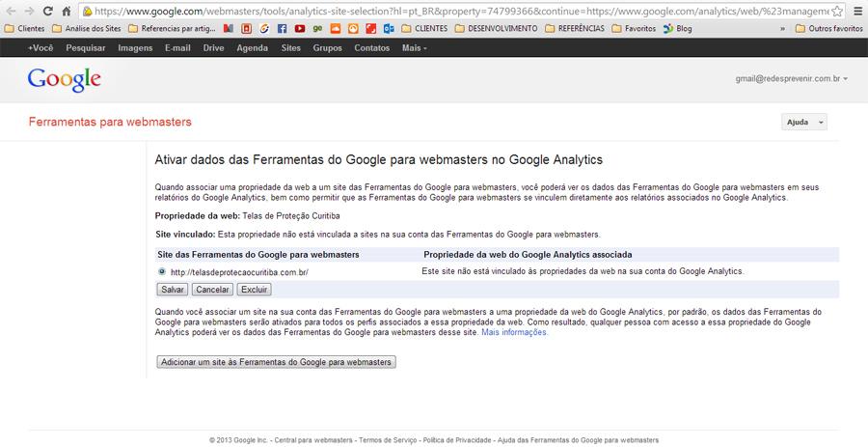Open Ajuda das Ferramentas do Google footer link
The image size is (868, 447).
578,440
